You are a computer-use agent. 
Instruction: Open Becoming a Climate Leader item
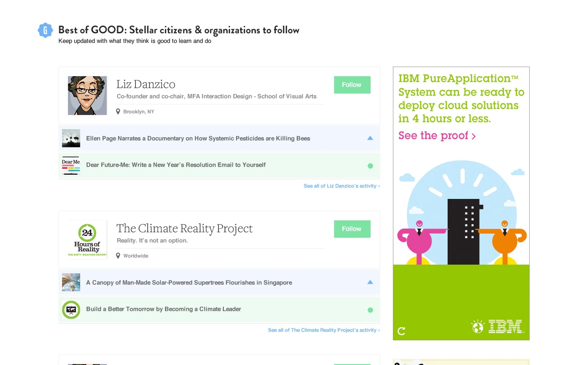coord(164,309)
